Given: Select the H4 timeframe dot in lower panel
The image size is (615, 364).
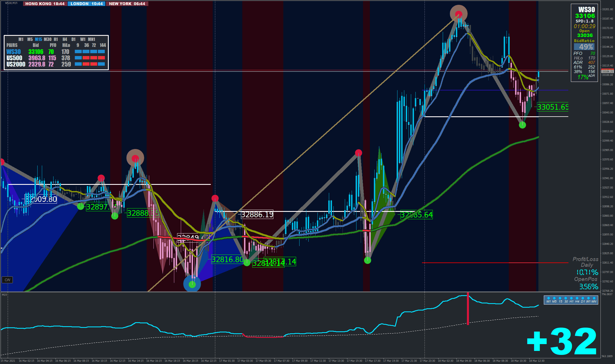Looking at the screenshot, I should 577,298.
